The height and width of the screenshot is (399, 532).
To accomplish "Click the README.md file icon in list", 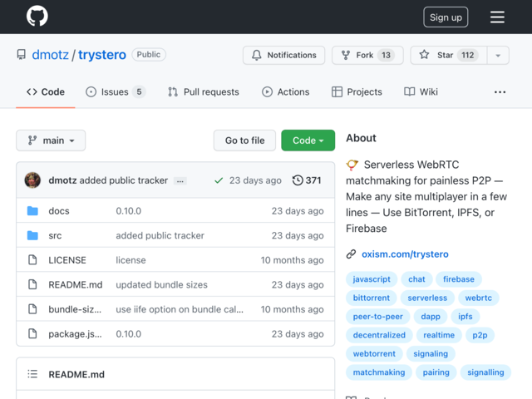I will click(32, 284).
